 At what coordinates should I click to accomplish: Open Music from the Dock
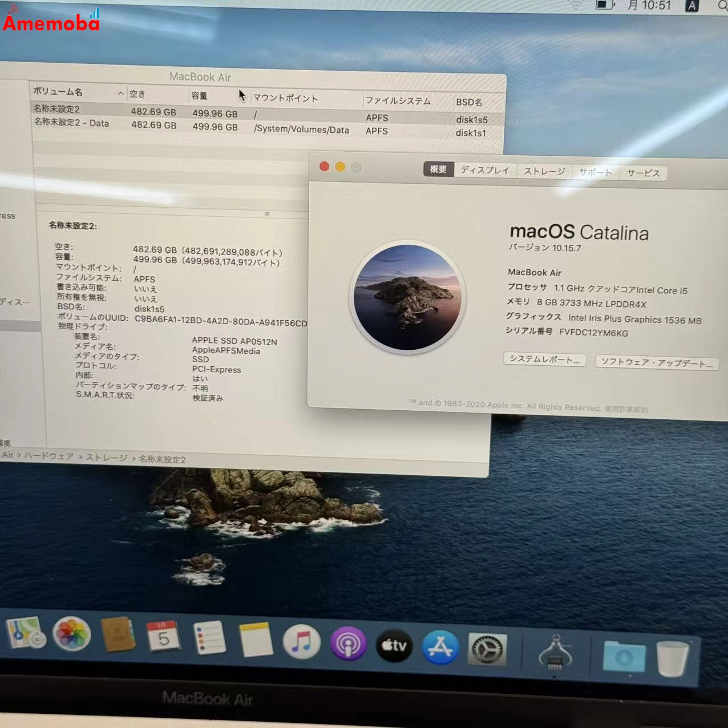[x=301, y=642]
